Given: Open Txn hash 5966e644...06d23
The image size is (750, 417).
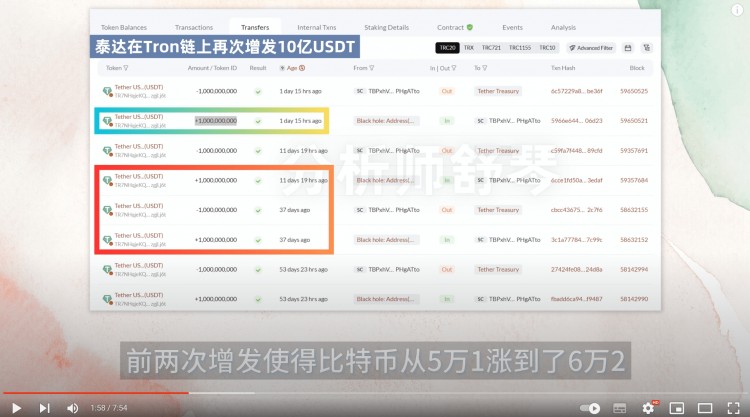Looking at the screenshot, I should coord(576,121).
